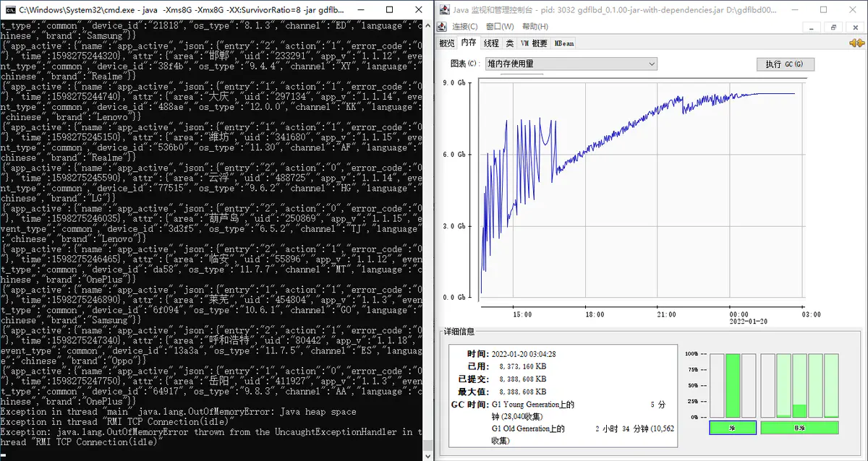Click the 非堆 non-heap pool button
Image resolution: width=868 pixels, height=461 pixels.
[x=799, y=428]
